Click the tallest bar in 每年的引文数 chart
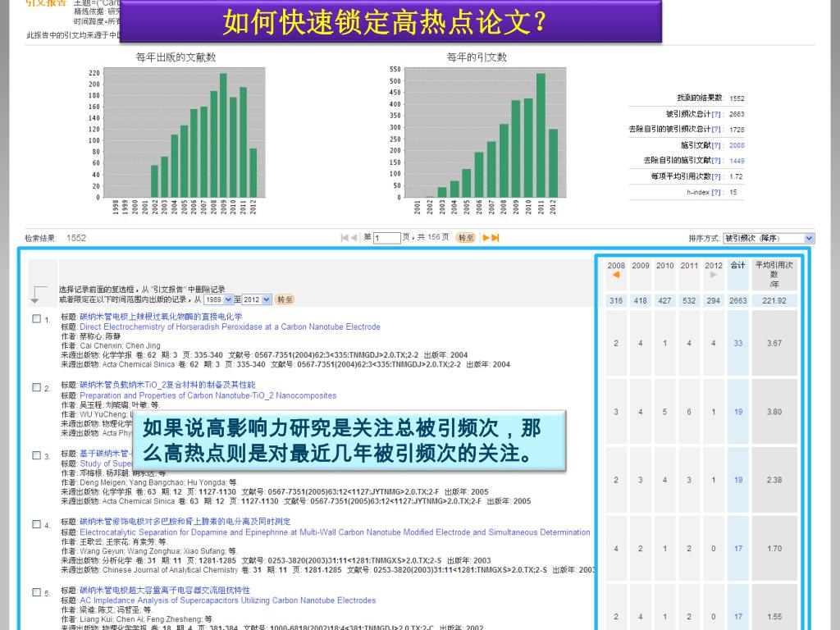Screen dimensions: 840x630 pos(541,135)
